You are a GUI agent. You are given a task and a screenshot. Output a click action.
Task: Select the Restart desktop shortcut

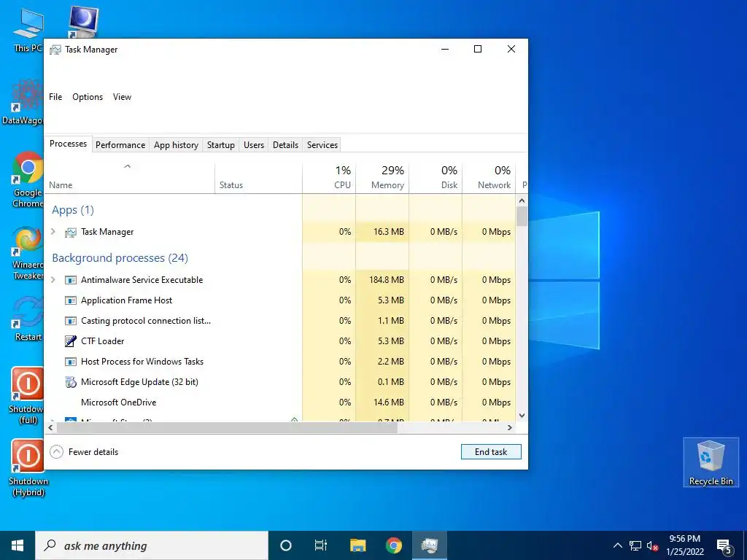pyautogui.click(x=28, y=318)
